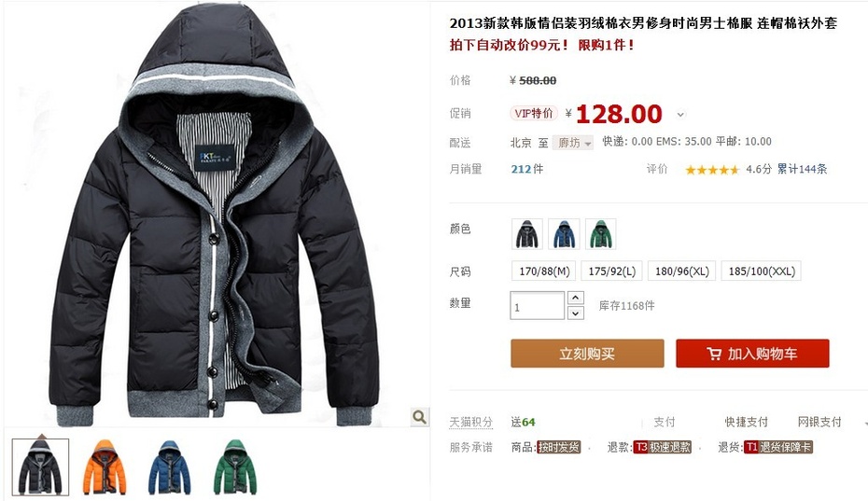Screen dimensions: 868x501
Task: Choose size 185/100(XXL)
Action: 762,271
